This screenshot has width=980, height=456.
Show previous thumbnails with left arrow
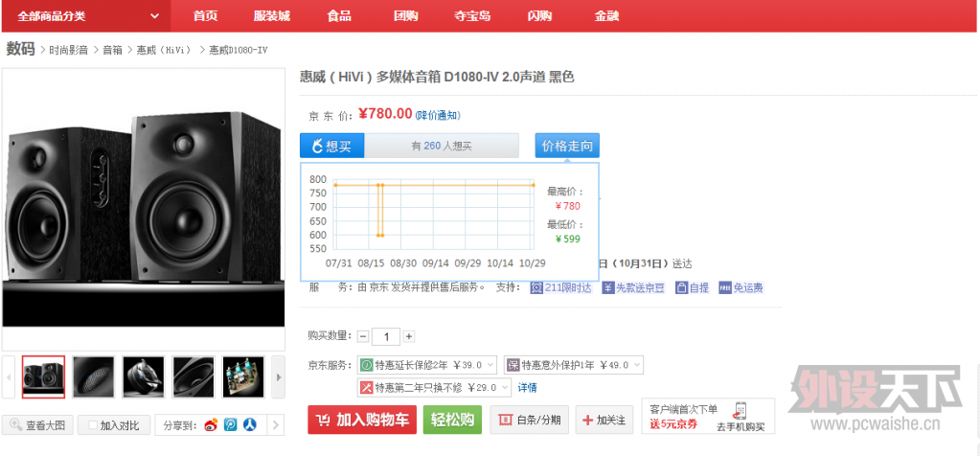point(9,377)
